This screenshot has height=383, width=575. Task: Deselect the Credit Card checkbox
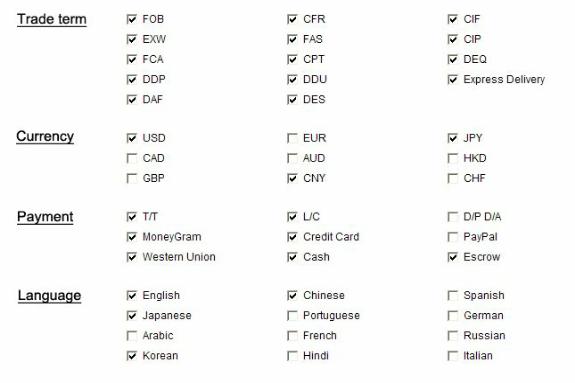point(292,237)
